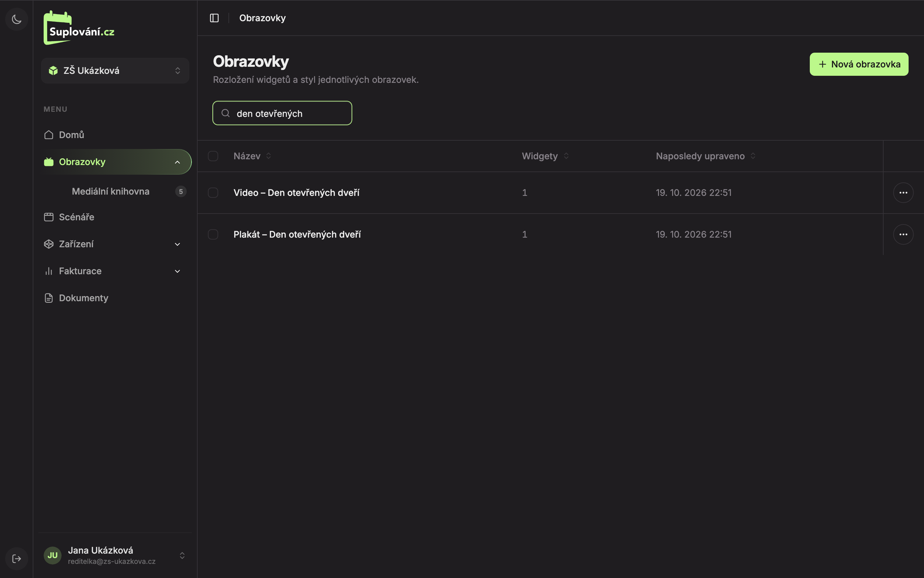The width and height of the screenshot is (924, 578).
Task: Click the green TV icon beside Obrazovky
Action: click(49, 162)
